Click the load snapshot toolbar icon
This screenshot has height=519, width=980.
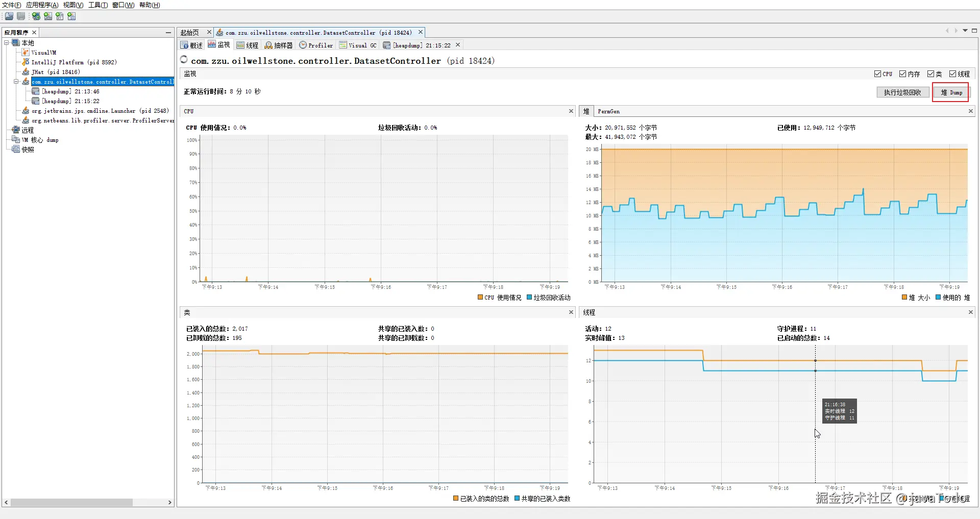[x=9, y=16]
